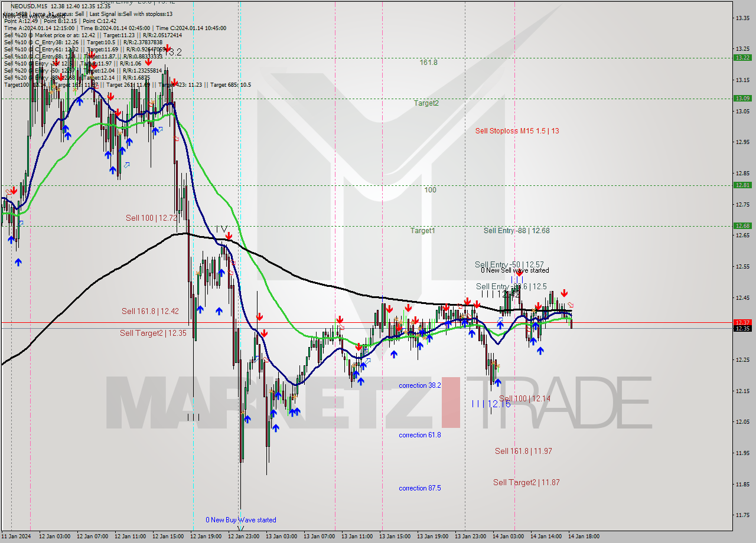The height and width of the screenshot is (543, 756).
Task: Click the green 161.8 level label
Action: click(428, 62)
